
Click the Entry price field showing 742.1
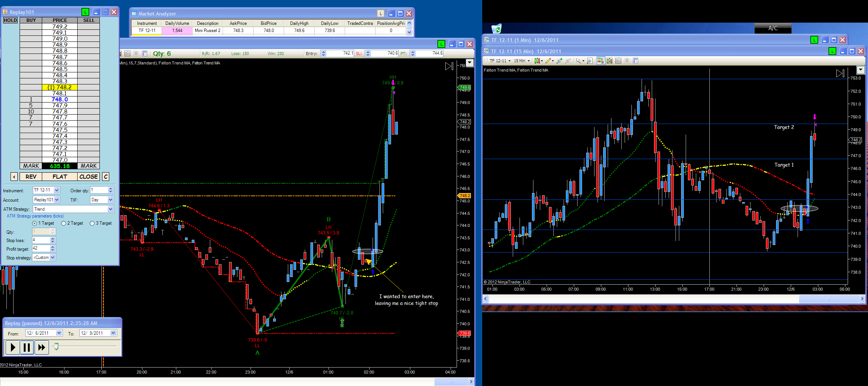(x=340, y=54)
